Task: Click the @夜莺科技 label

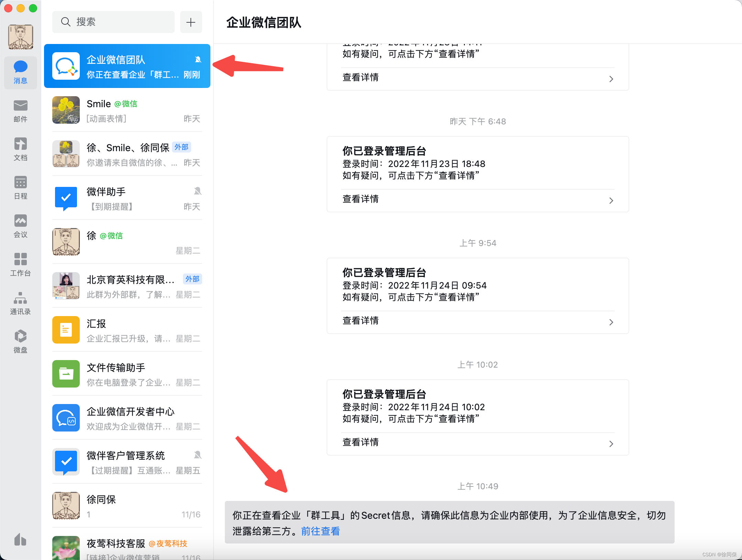Action: tap(168, 544)
